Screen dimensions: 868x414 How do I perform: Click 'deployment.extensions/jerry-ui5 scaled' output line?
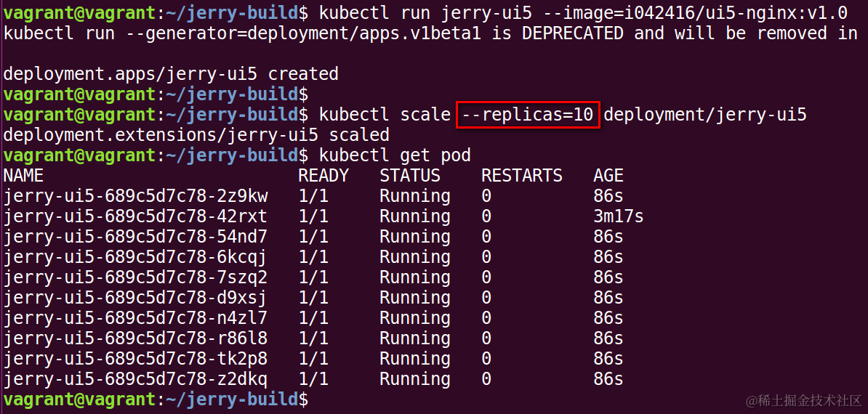(x=196, y=135)
